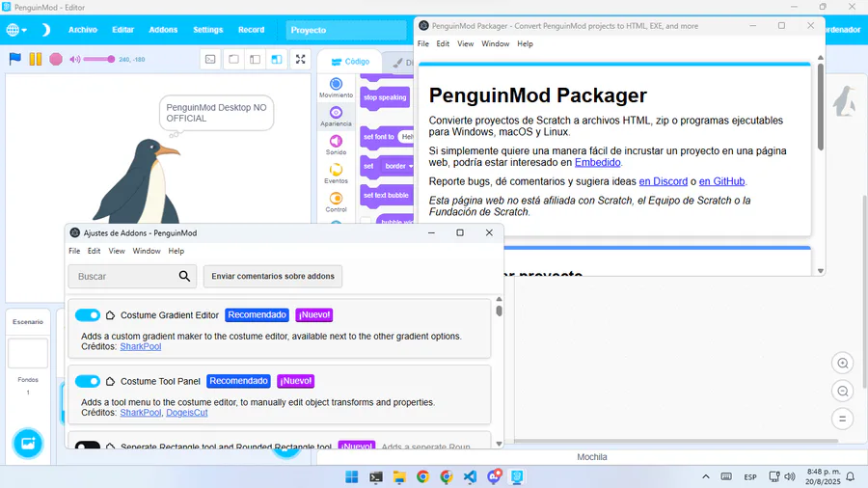
Task: Click the penguin sprite on the stage
Action: tap(138, 182)
